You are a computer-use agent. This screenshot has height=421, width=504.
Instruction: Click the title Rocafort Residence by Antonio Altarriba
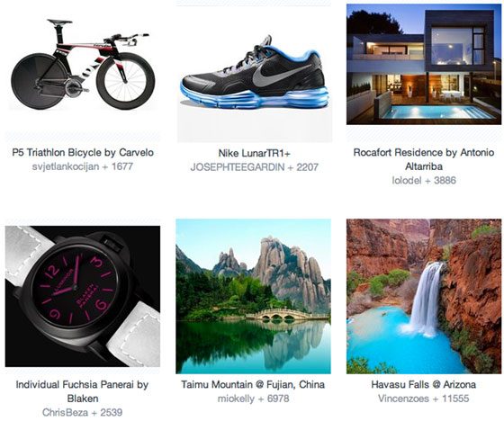(x=424, y=159)
